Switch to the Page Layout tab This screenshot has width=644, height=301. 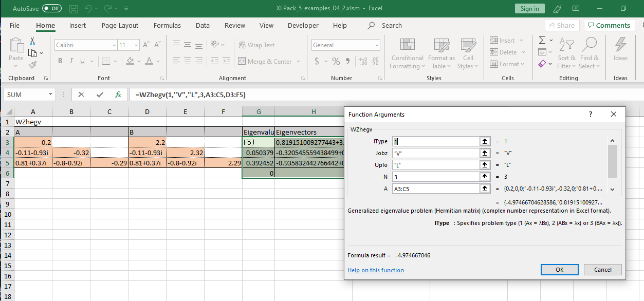pos(120,25)
